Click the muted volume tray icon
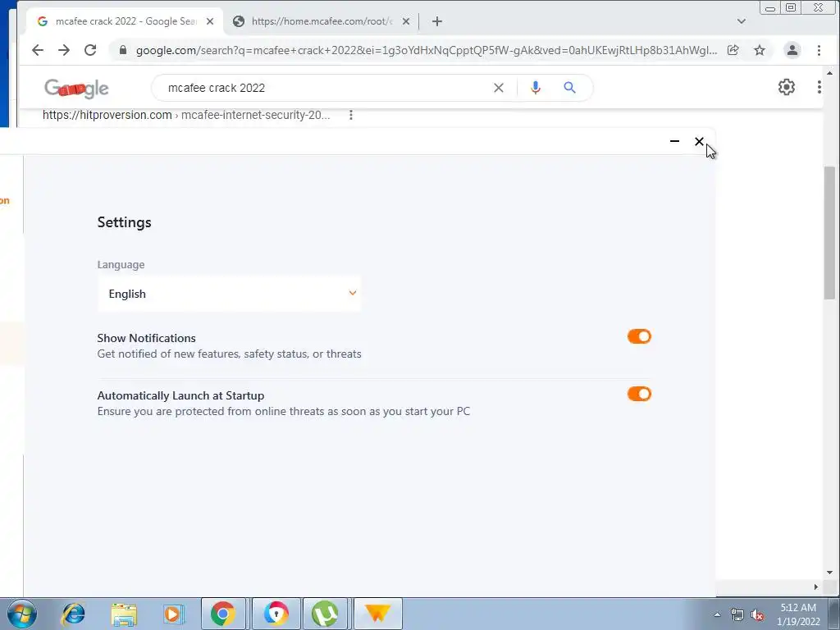 (757, 614)
